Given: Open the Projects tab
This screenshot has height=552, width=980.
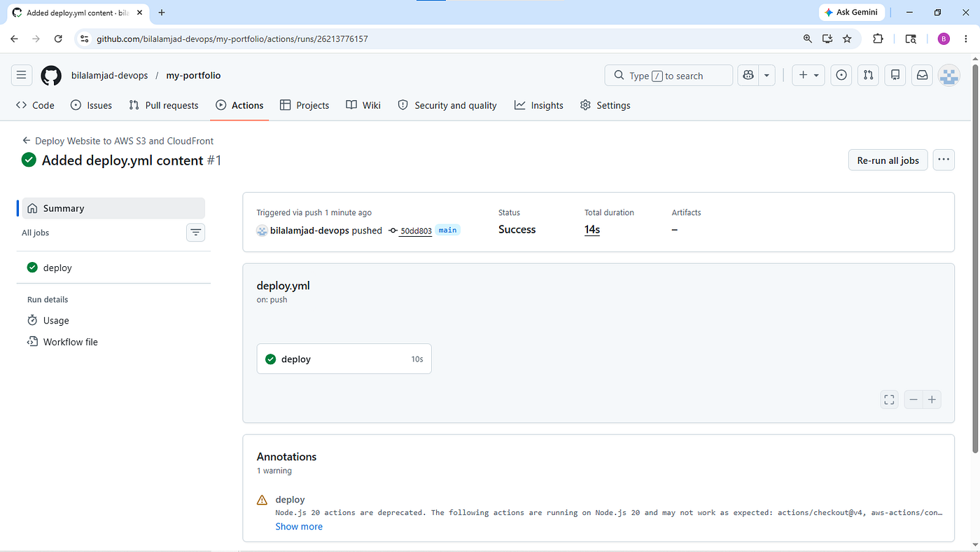Looking at the screenshot, I should tap(304, 105).
